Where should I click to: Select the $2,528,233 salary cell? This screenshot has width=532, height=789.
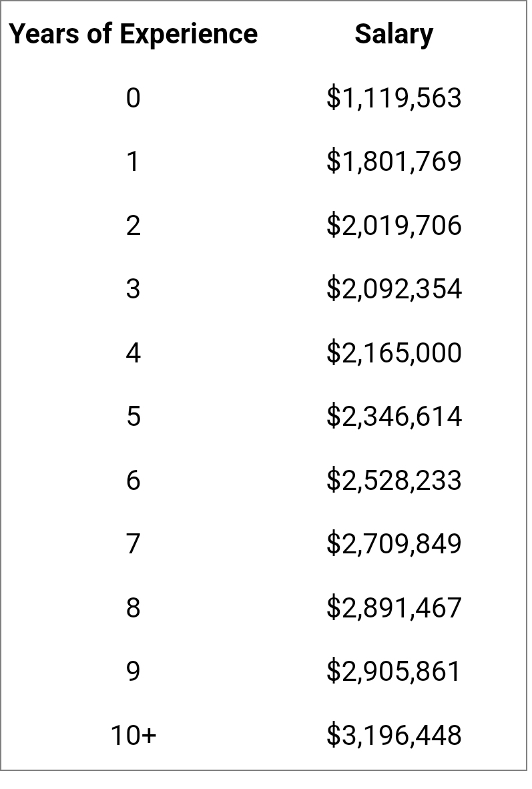393,480
